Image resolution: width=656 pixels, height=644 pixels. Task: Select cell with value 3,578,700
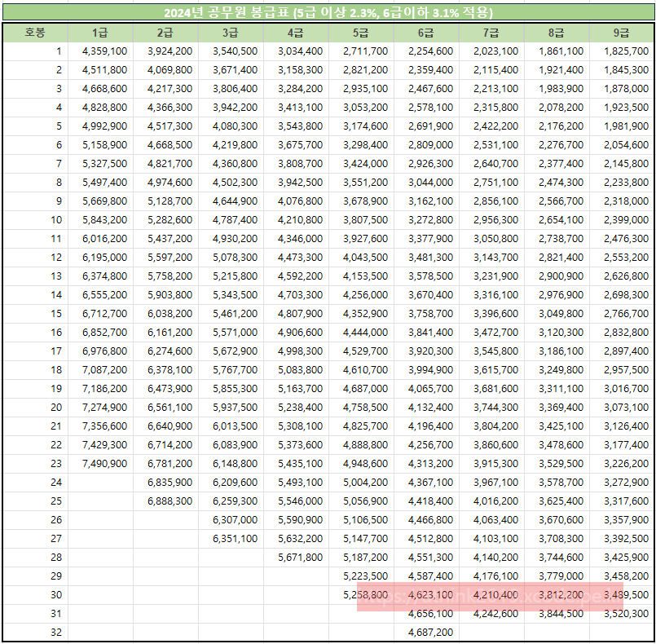[x=557, y=483]
